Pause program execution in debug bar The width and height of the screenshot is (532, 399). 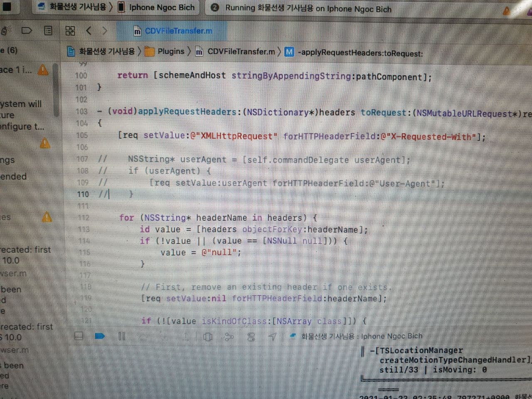[122, 336]
